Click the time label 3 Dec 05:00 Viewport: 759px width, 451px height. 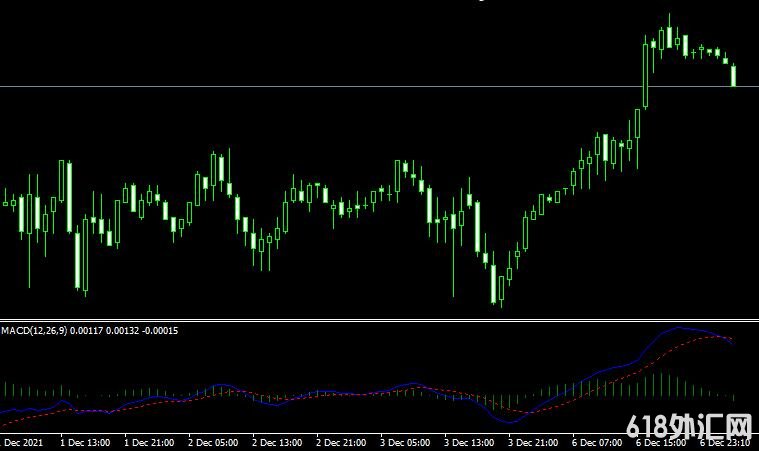coord(405,443)
